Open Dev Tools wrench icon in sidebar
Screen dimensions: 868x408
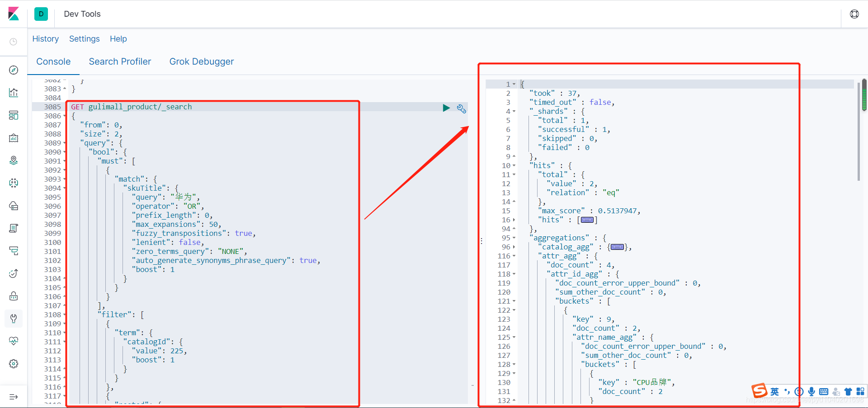pos(14,319)
